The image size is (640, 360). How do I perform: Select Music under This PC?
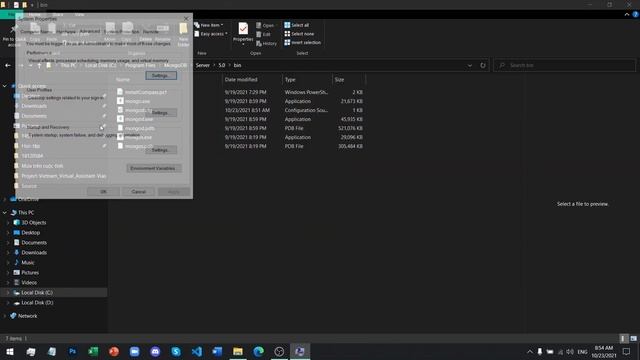click(x=28, y=263)
